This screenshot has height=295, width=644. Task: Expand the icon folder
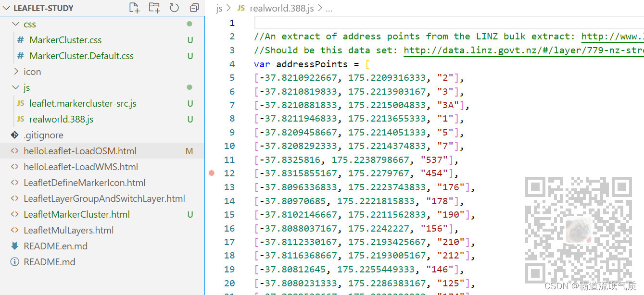pos(16,72)
